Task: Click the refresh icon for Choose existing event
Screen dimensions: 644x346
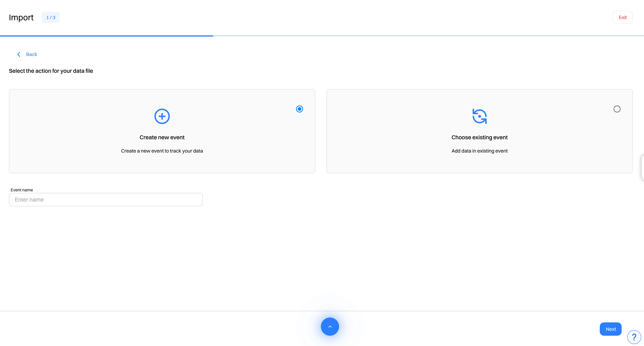Action: [479, 116]
